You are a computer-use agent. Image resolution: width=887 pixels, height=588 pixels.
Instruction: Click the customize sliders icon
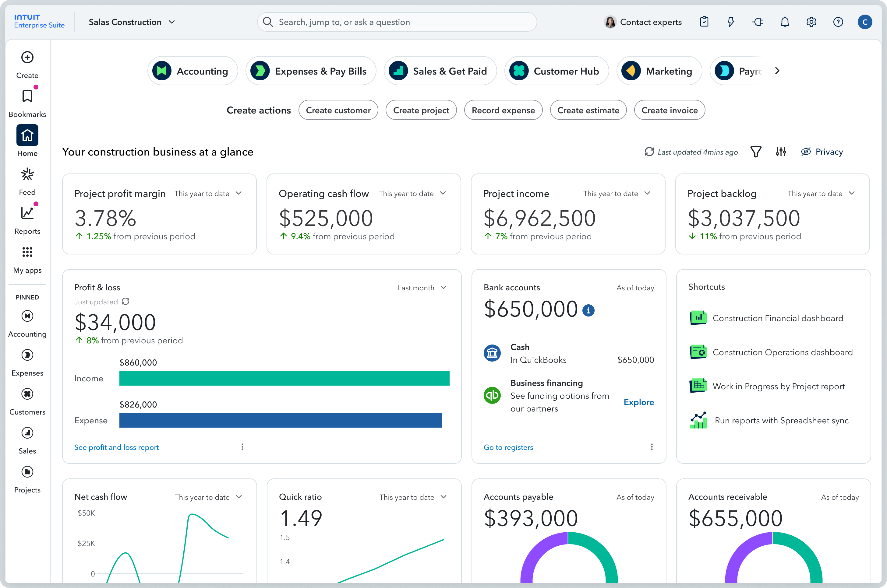(781, 152)
